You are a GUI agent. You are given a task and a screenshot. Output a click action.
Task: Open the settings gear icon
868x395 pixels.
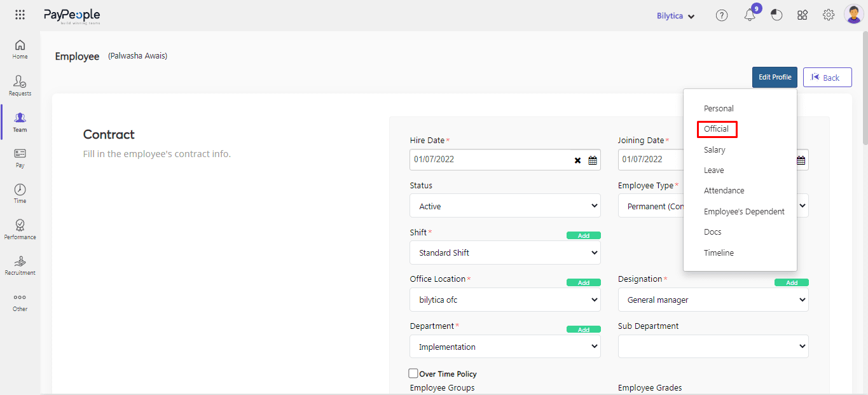pos(828,15)
